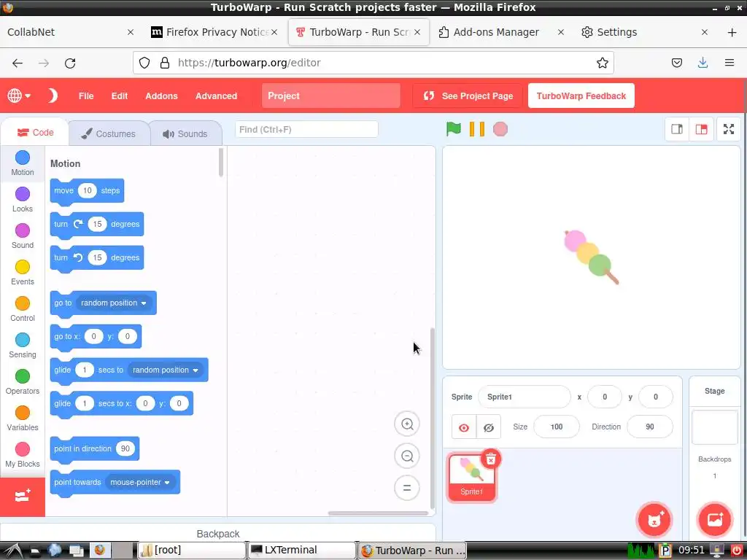Switch to the Sounds tab
This screenshot has height=560, width=747.
[x=185, y=134]
